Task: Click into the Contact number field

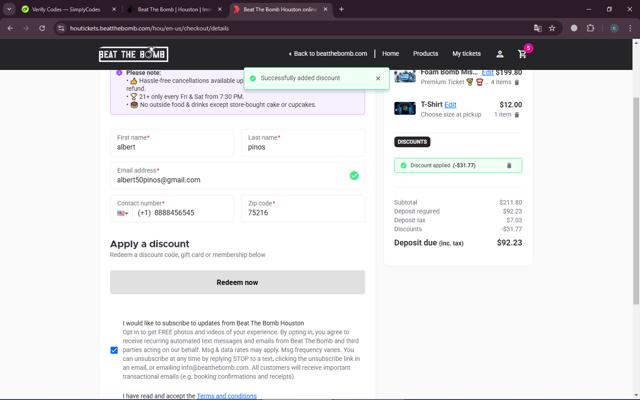Action: (172, 209)
